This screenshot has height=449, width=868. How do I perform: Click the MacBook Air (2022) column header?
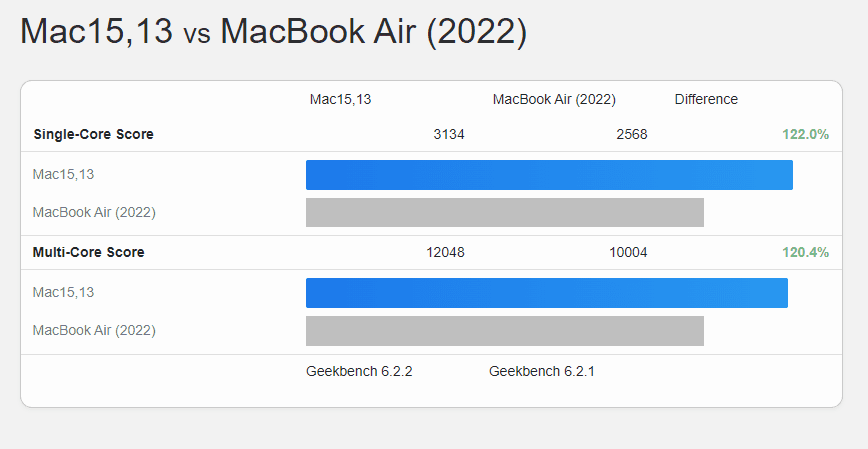tap(554, 99)
